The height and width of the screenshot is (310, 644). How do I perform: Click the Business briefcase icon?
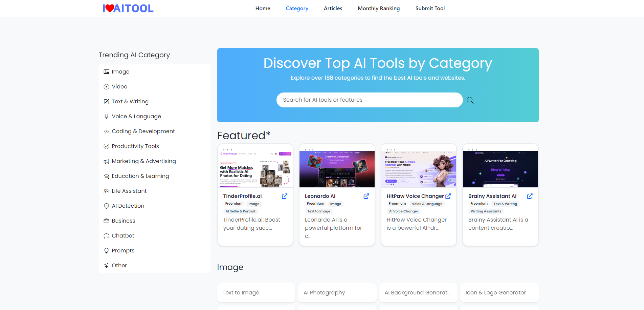coord(106,221)
